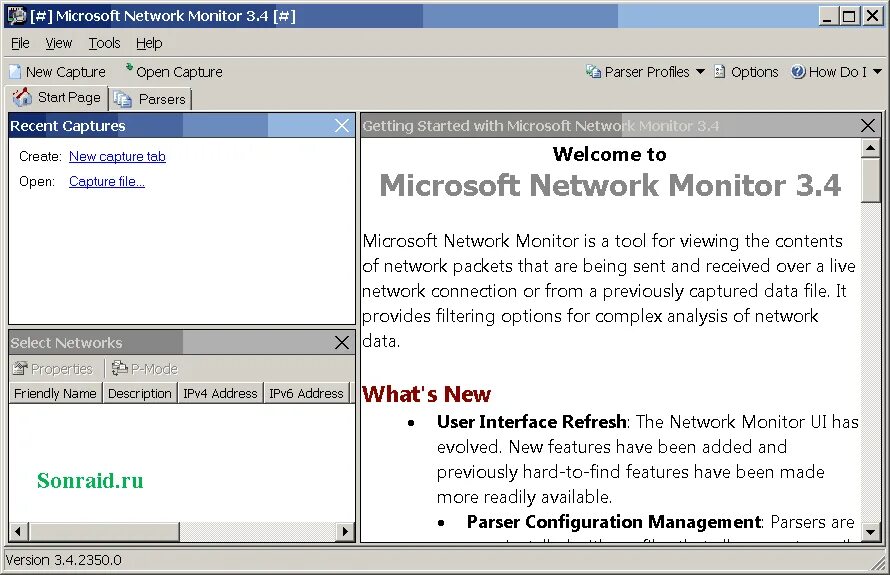
Task: Click the New capture tab link
Action: point(117,156)
